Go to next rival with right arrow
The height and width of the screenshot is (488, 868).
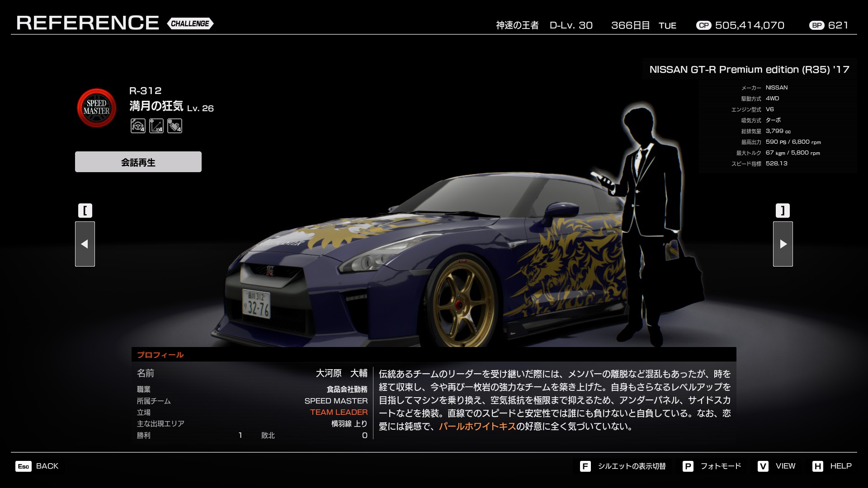click(783, 244)
